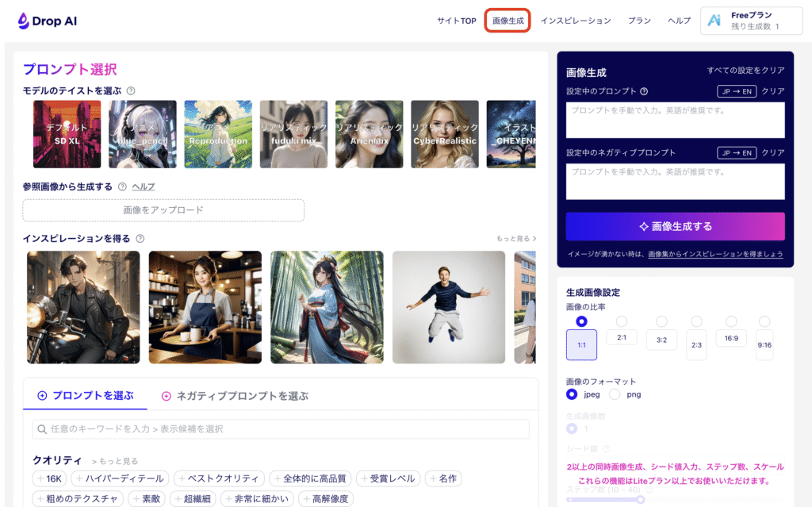Image resolution: width=812 pixels, height=507 pixels.
Task: Select the 16:9 image ratio radio button
Action: [730, 321]
